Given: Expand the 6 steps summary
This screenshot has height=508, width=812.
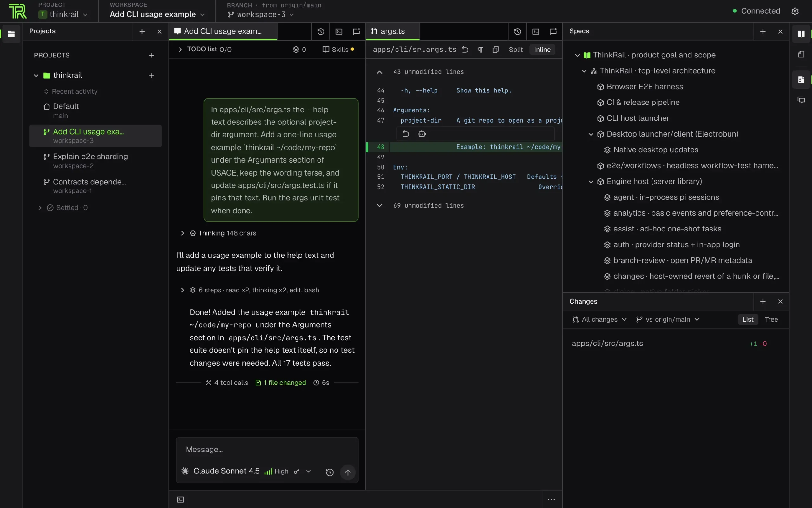Looking at the screenshot, I should [x=250, y=290].
